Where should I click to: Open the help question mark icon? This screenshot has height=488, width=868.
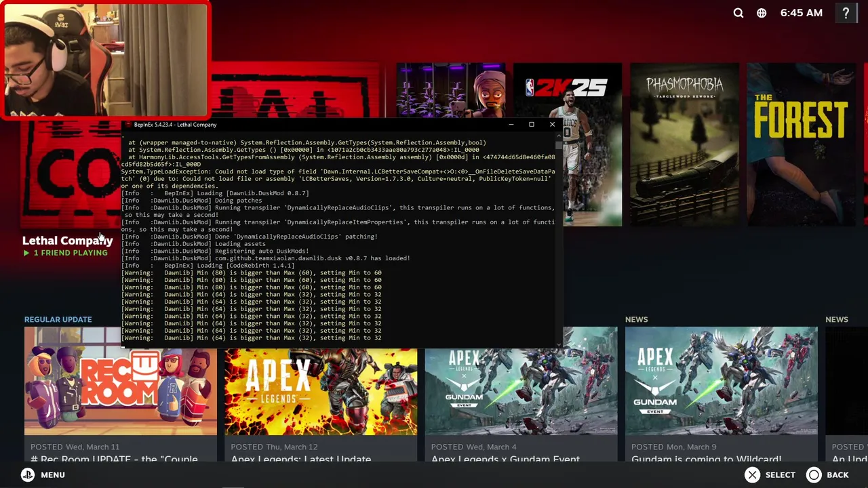[846, 13]
